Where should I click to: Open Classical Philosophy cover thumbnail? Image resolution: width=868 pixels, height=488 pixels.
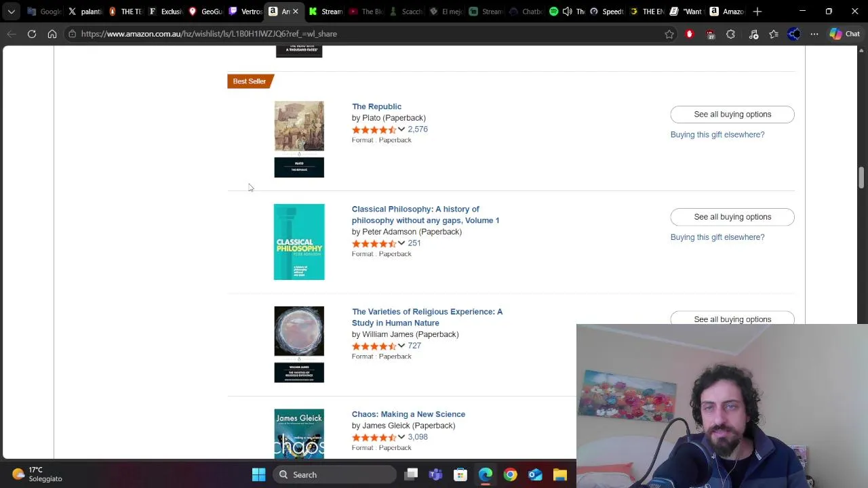pos(299,242)
